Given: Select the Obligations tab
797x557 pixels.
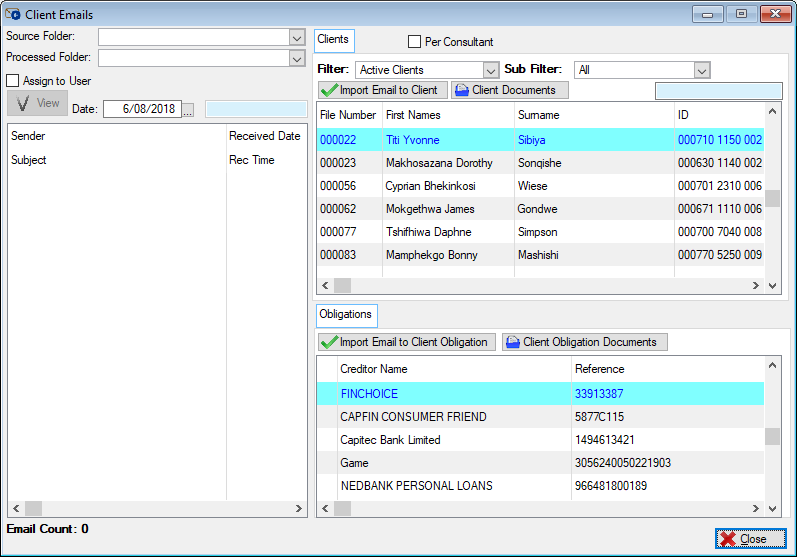Looking at the screenshot, I should coord(345,314).
